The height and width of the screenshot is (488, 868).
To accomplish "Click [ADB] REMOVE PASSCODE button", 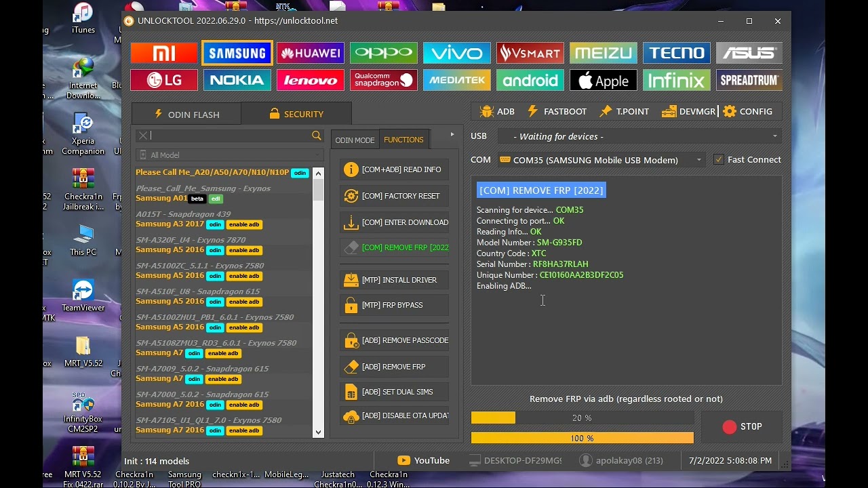I will coord(394,340).
